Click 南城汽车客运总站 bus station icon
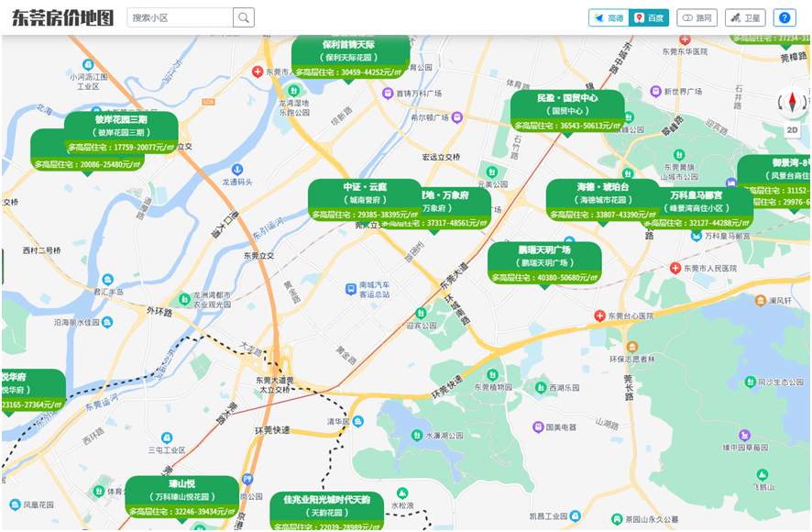 coord(350,289)
